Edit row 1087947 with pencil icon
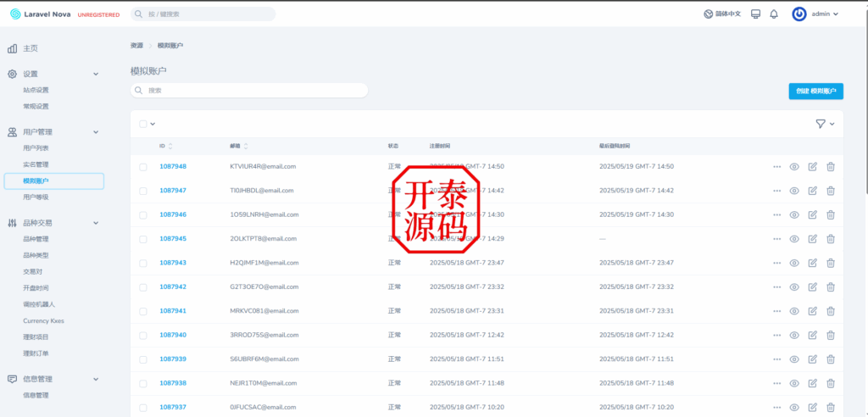Image resolution: width=868 pixels, height=417 pixels. (x=813, y=191)
